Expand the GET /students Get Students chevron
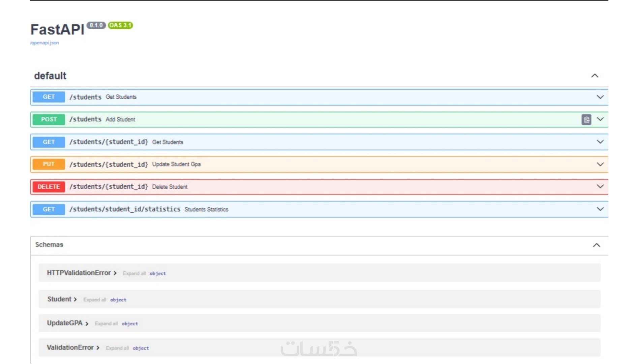The height and width of the screenshot is (364, 638). point(600,97)
